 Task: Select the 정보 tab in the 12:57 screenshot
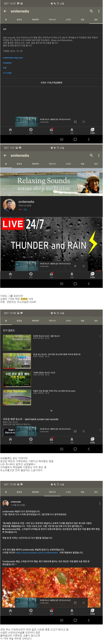[96, 20]
